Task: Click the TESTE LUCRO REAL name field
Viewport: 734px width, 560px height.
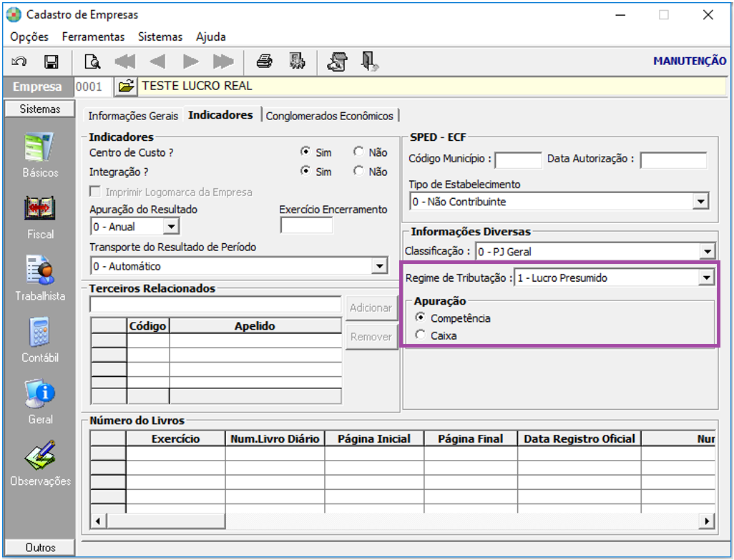Action: [432, 86]
